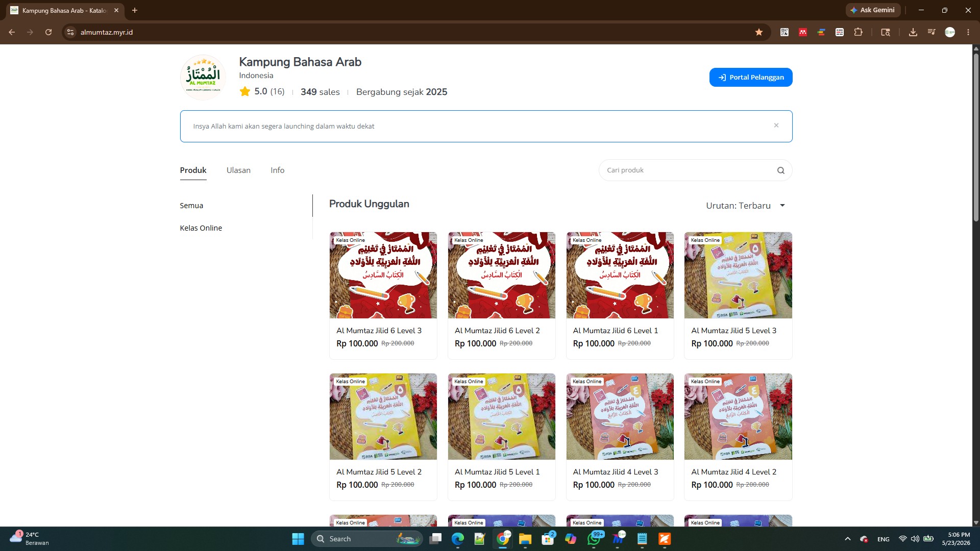Open the clock showing 5:06 PM
The image size is (980, 551).
click(956, 539)
